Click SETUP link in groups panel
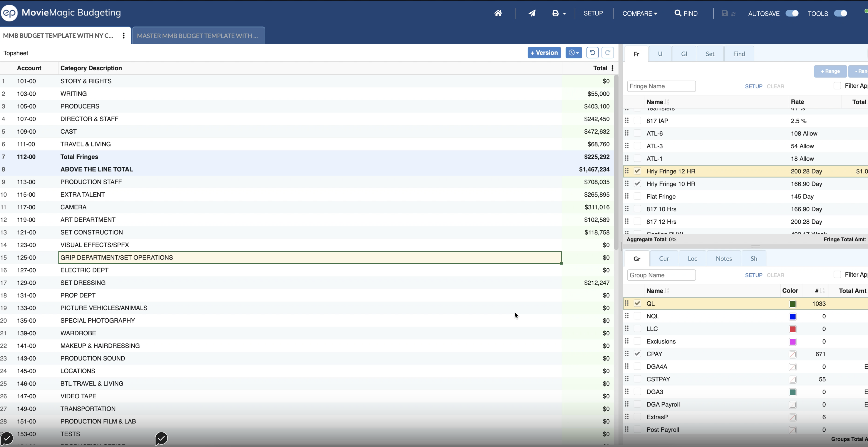 753,275
